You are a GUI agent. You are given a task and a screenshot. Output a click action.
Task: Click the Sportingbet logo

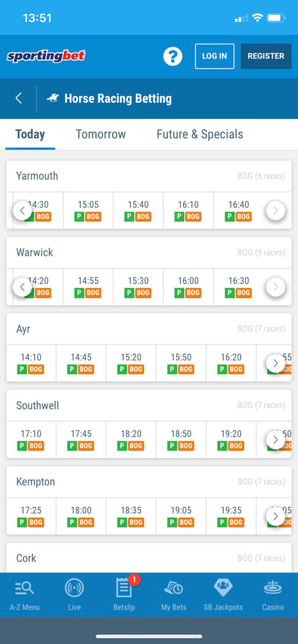tap(46, 56)
